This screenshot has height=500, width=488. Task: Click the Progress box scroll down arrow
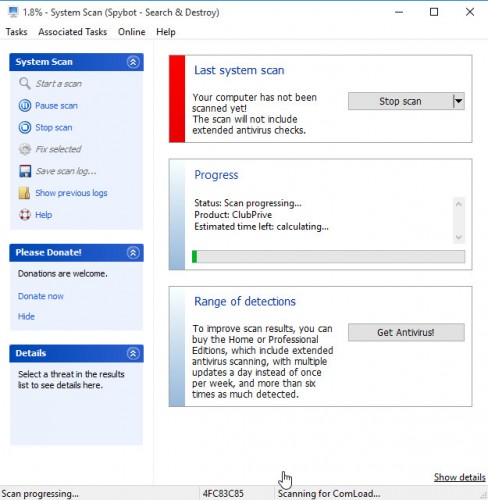tap(459, 237)
